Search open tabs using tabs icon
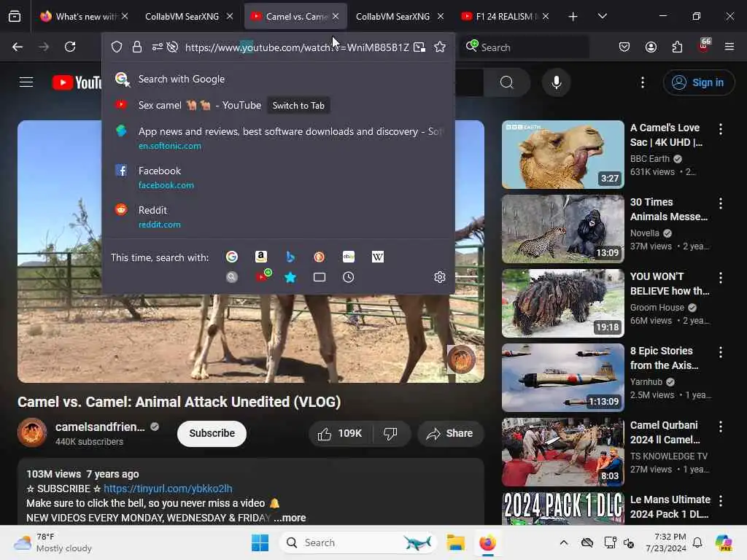747x560 pixels. (x=320, y=277)
